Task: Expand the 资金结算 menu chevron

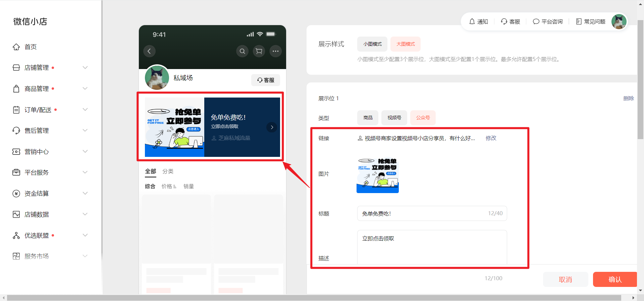Action: 85,193
